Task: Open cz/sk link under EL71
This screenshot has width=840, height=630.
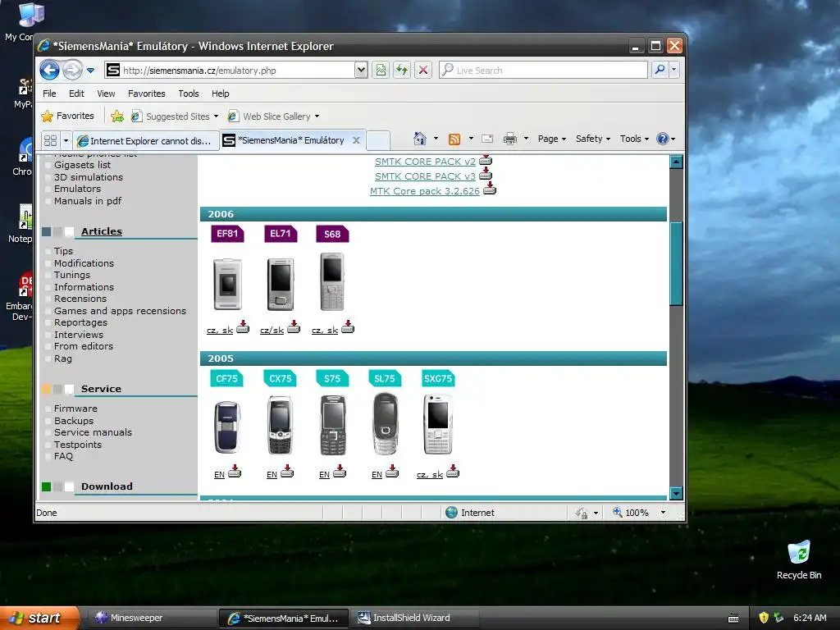Action: [272, 331]
